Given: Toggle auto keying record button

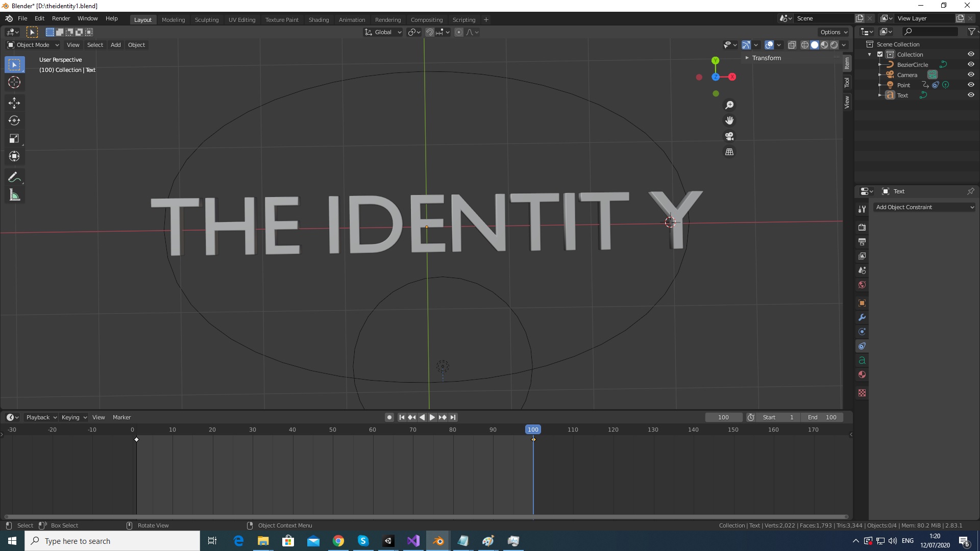Looking at the screenshot, I should 389,417.
